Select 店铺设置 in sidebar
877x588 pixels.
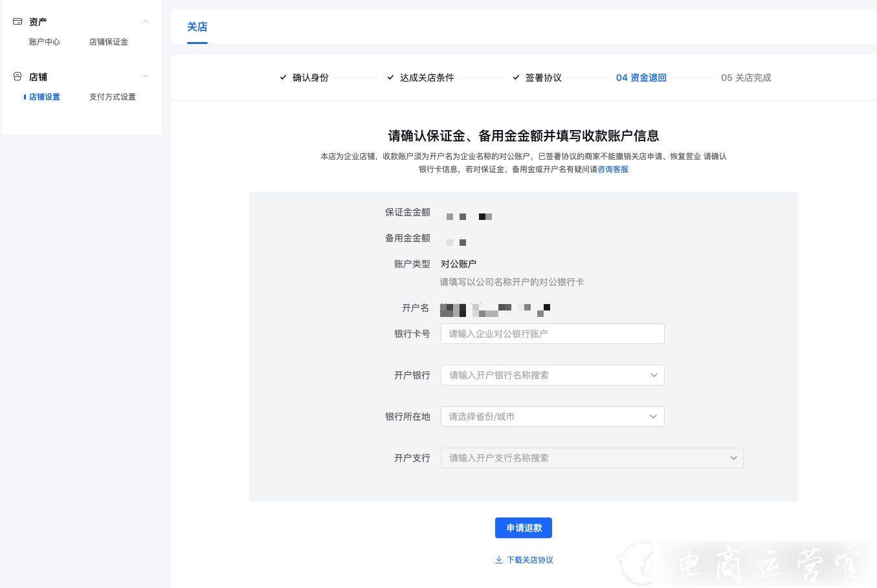(45, 97)
